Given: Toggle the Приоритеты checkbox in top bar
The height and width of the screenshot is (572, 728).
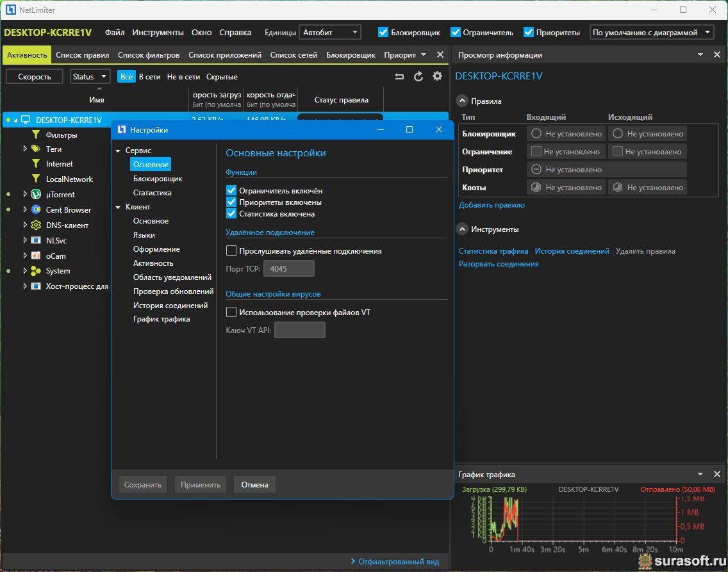Looking at the screenshot, I should click(528, 32).
